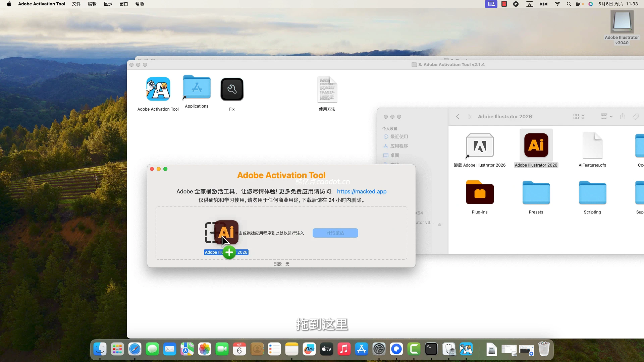Screen dimensions: 644x362
Task: Open Wi-Fi status in menu bar
Action: pos(557,4)
